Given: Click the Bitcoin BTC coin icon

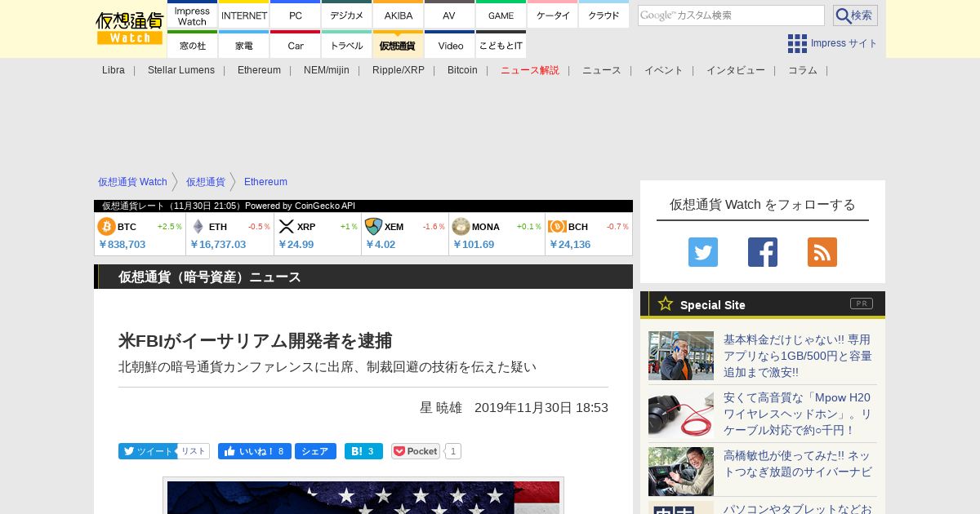Looking at the screenshot, I should pyautogui.click(x=106, y=226).
